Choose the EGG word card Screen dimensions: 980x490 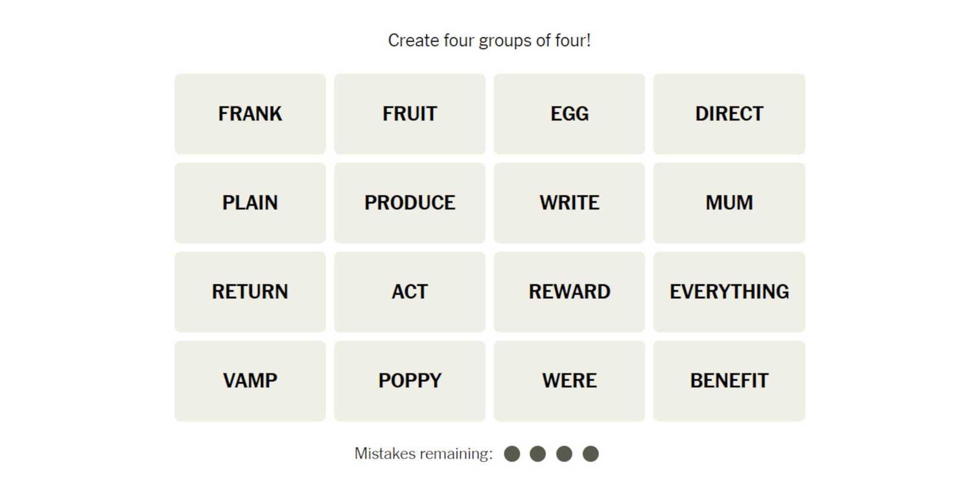click(569, 114)
